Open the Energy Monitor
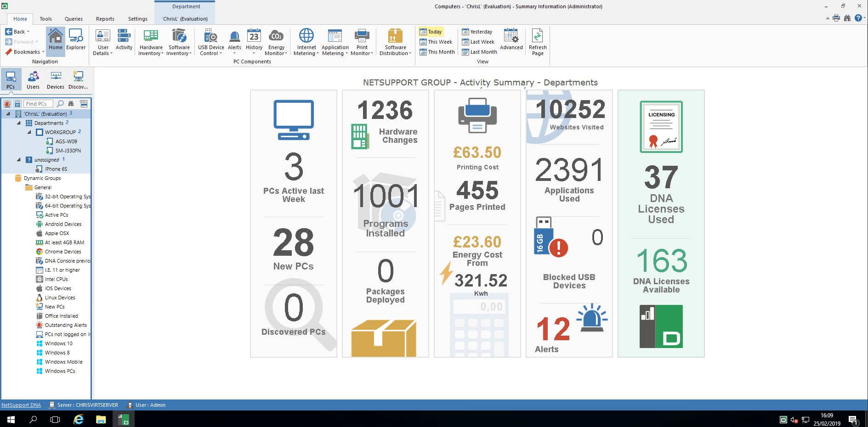Viewport: 868px width, 427px height. pos(276,41)
